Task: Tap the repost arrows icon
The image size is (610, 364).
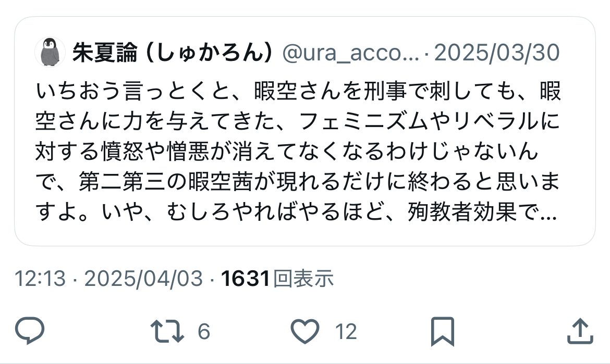Action: tap(167, 331)
